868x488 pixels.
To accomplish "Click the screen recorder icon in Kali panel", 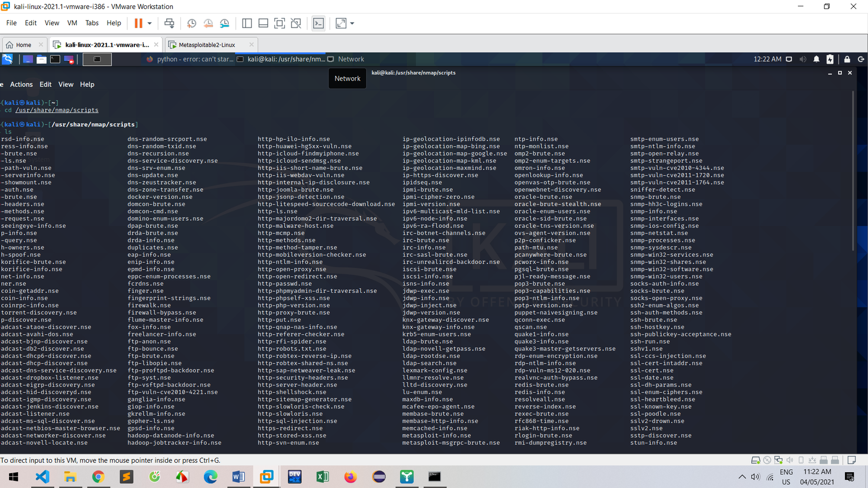I will point(69,59).
